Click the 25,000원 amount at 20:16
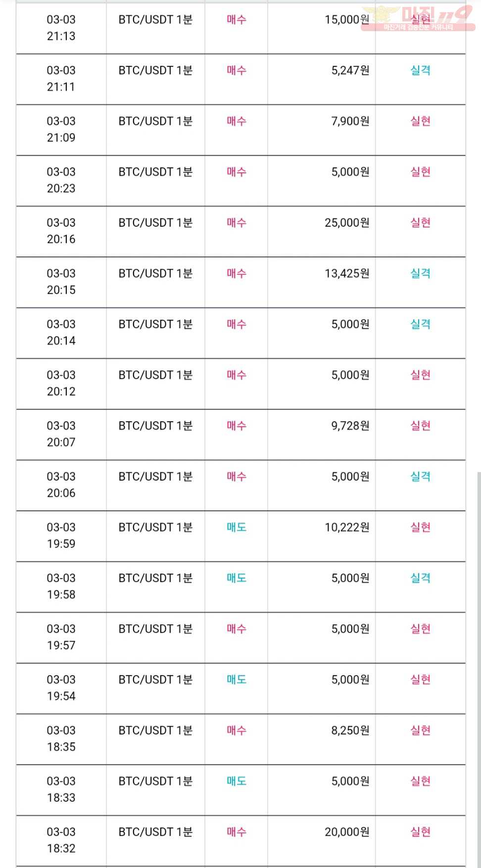Screen dimensions: 481x868 pyautogui.click(x=347, y=223)
